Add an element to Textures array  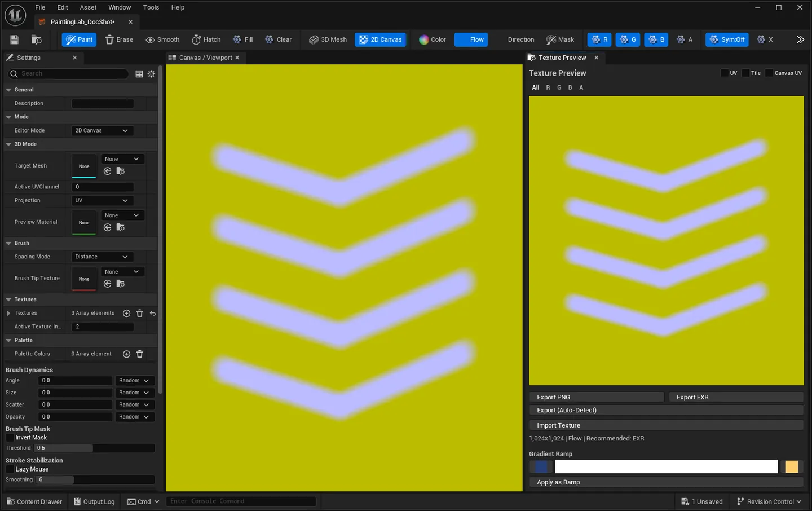coord(127,313)
